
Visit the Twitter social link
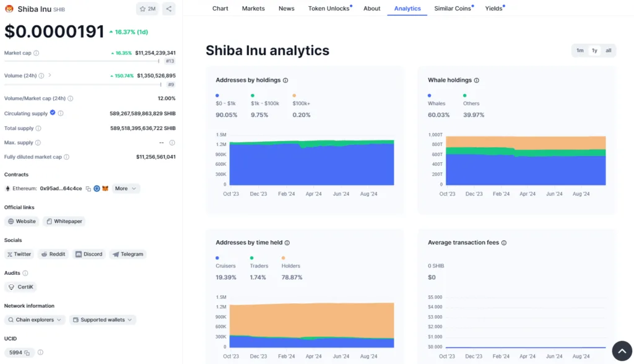tap(19, 254)
